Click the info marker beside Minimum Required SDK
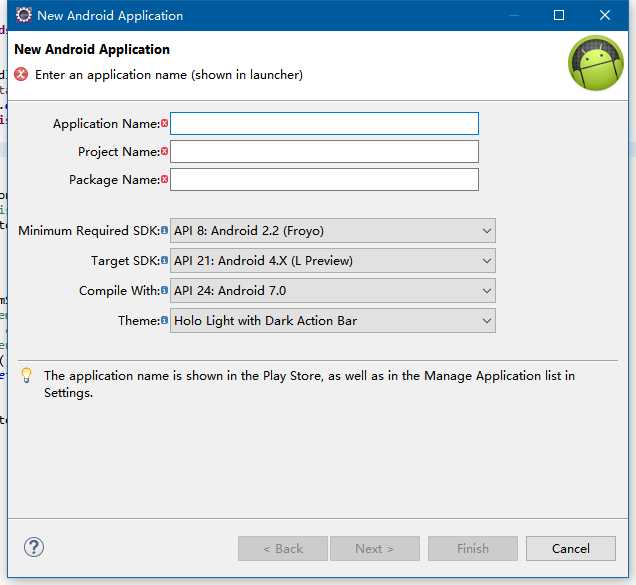 pyautogui.click(x=164, y=230)
